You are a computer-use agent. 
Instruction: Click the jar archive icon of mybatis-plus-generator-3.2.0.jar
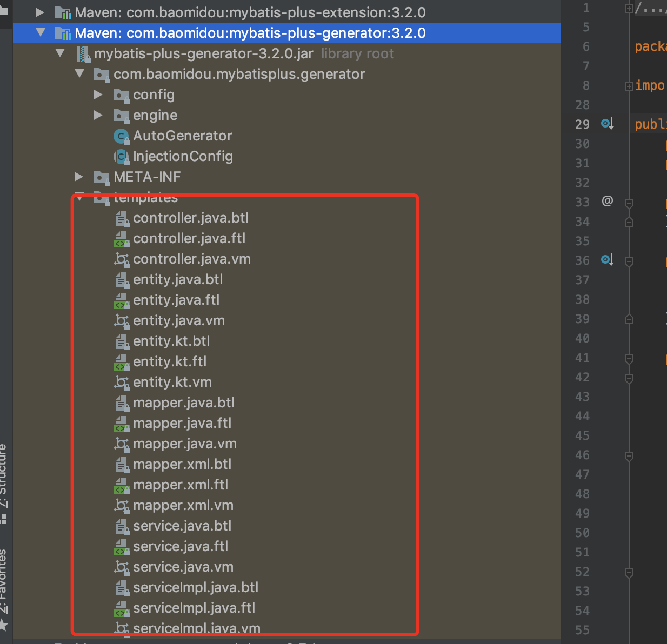pyautogui.click(x=83, y=53)
